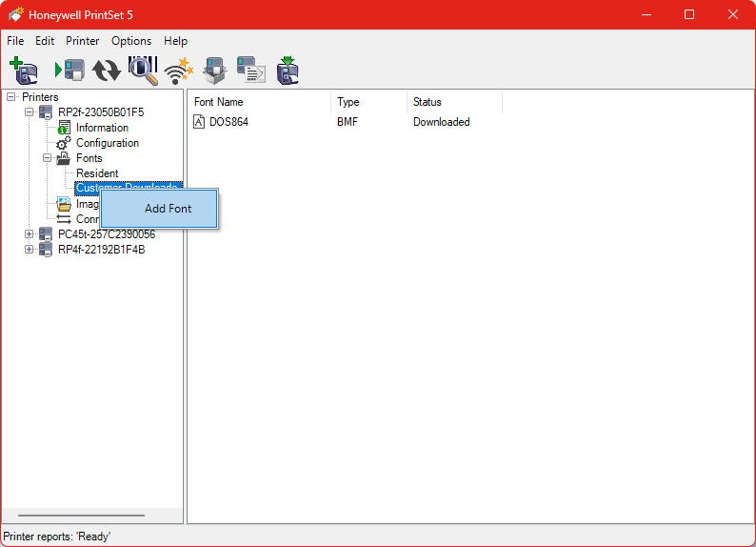
Task: Click the Images folder icon
Action: [x=64, y=204]
